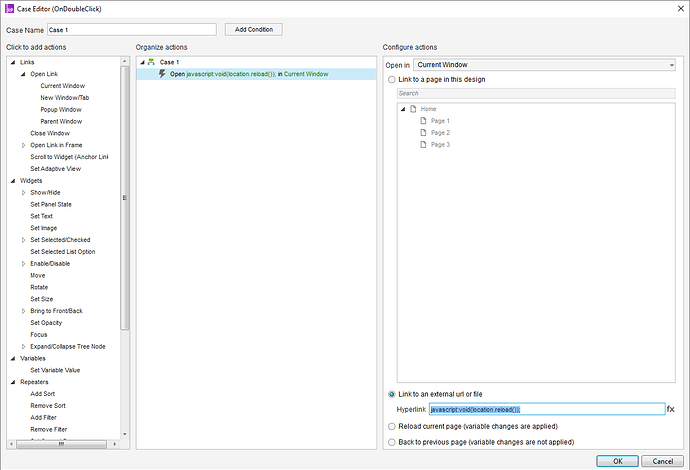Select 'Reload current page' radio option
Viewport: 690px width, 470px height.
[x=391, y=425]
